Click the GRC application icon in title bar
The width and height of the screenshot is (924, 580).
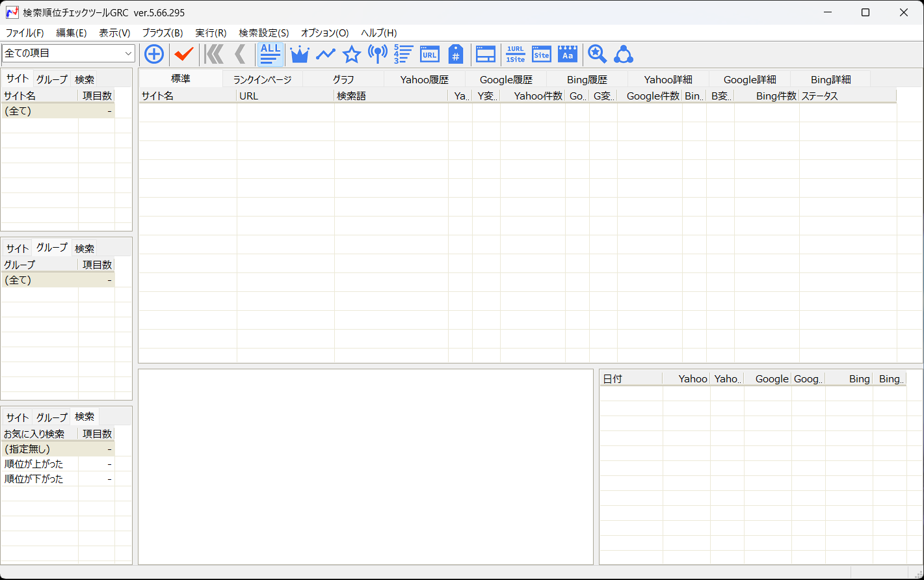click(12, 12)
